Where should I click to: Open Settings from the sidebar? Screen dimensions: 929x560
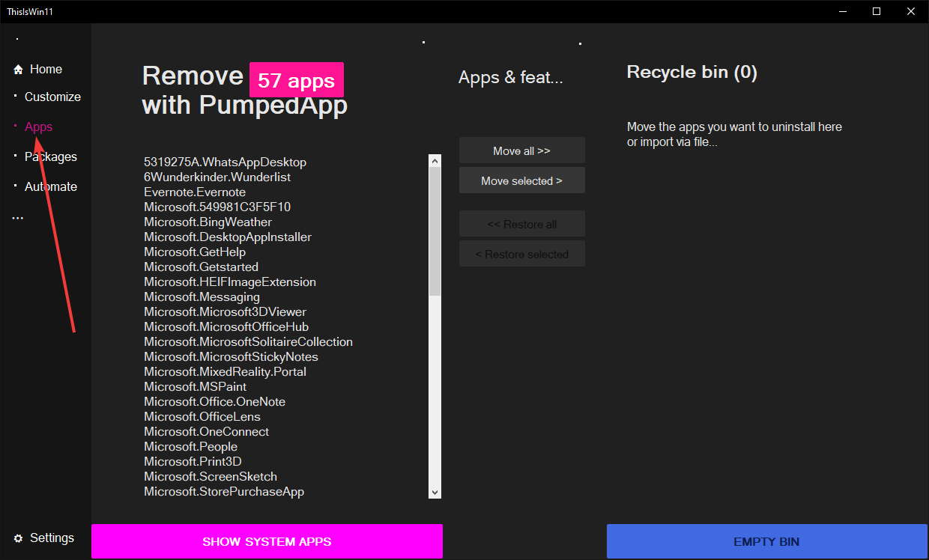pos(52,538)
